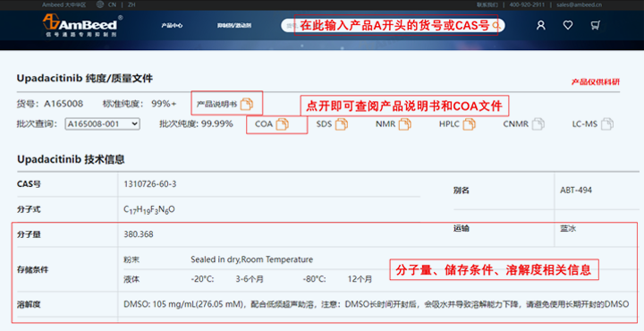Open the NMR file icon
Image resolution: width=644 pixels, height=331 pixels.
pyautogui.click(x=404, y=124)
